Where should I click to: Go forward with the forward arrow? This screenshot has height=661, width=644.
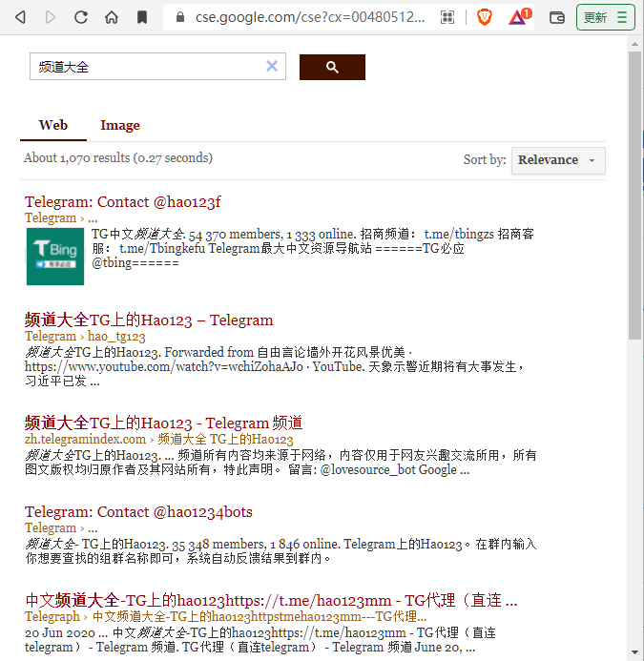tap(51, 17)
